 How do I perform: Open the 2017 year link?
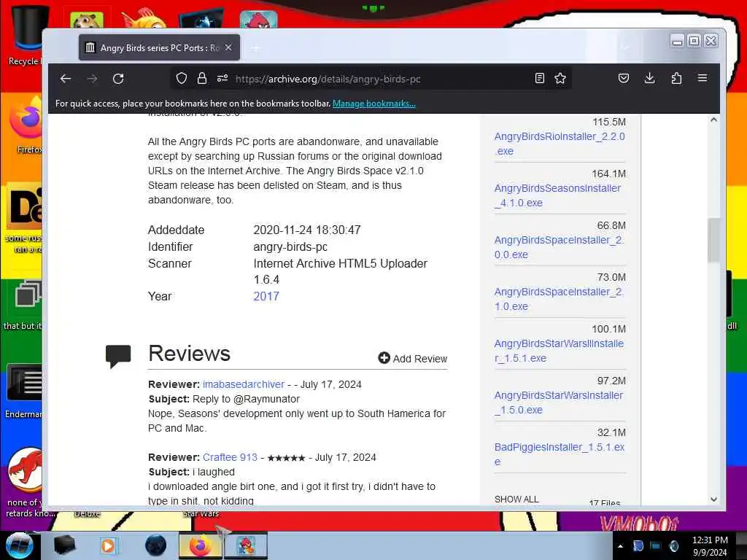pyautogui.click(x=266, y=296)
